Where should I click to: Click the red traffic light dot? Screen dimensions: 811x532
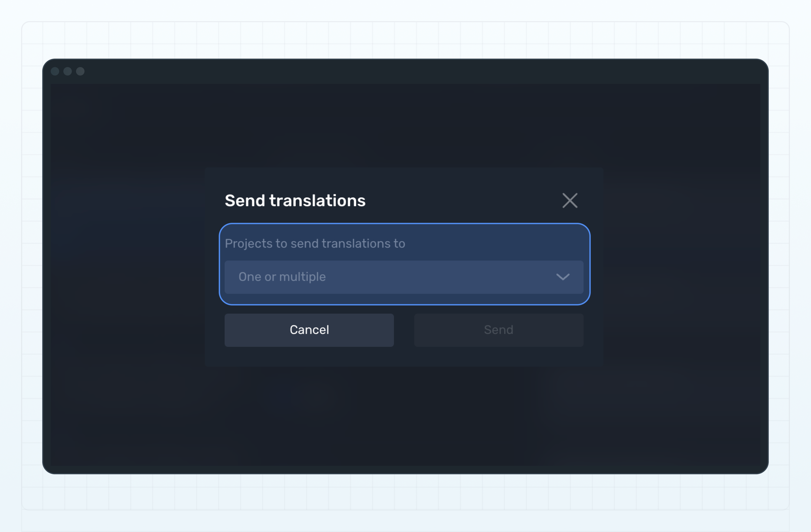tap(55, 72)
